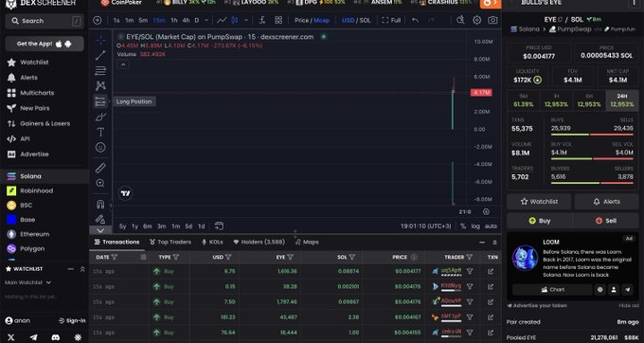The width and height of the screenshot is (644, 343).
Task: Open the chart layout grid selector
Action: (278, 20)
